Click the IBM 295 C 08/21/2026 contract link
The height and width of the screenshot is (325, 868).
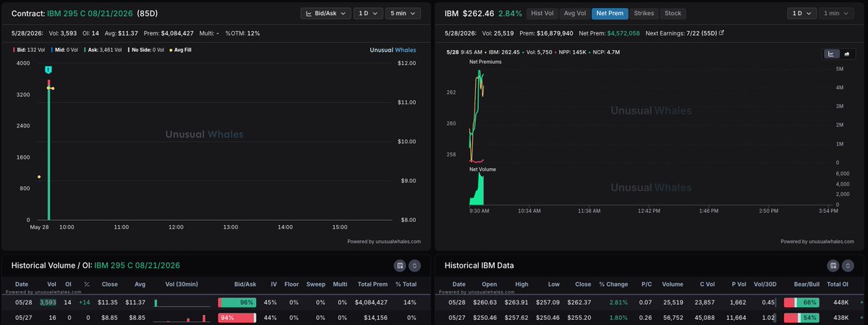coord(90,14)
